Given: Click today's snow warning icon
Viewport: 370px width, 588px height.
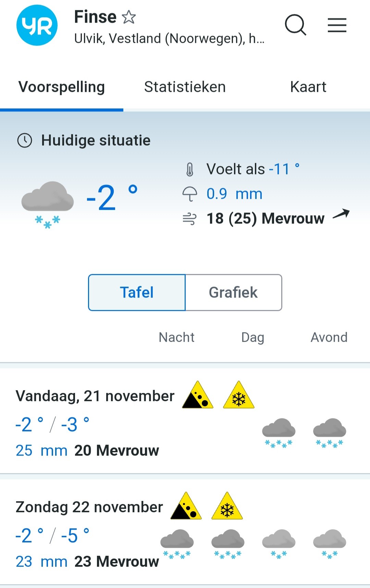Looking at the screenshot, I should (x=239, y=395).
